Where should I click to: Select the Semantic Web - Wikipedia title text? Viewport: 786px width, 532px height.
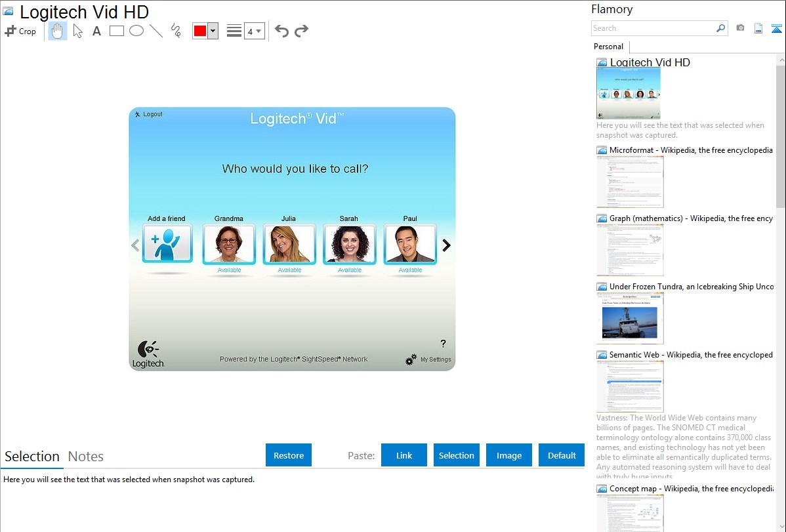tap(691, 354)
